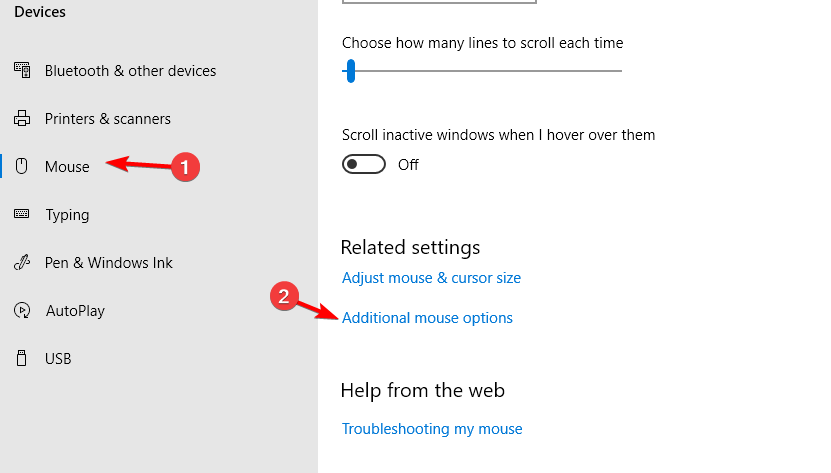Screen dimensions: 831x473
Task: Click the Bluetooth & other devices icon
Action: [22, 70]
